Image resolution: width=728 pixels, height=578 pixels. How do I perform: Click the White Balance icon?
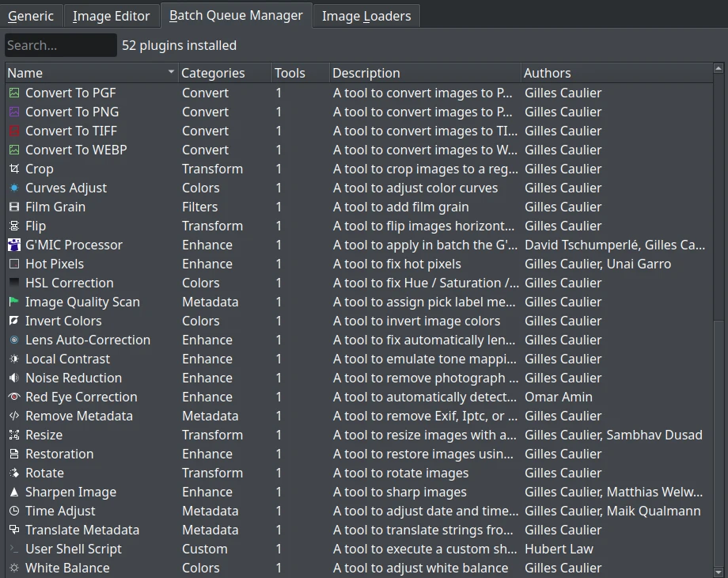coord(14,568)
